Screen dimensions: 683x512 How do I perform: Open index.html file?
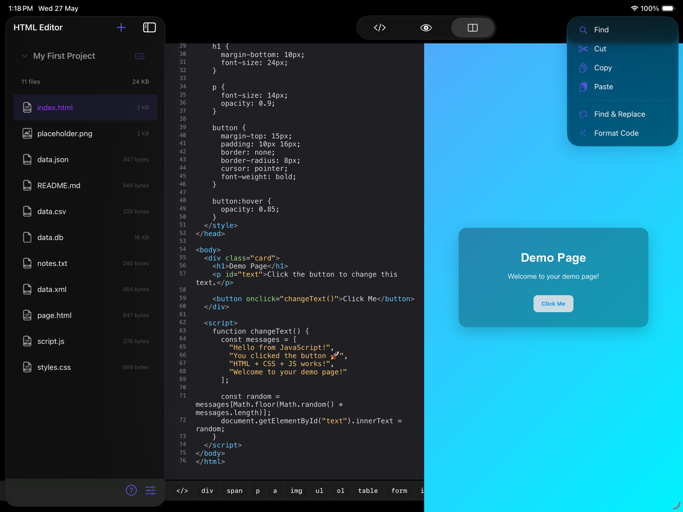pos(85,107)
